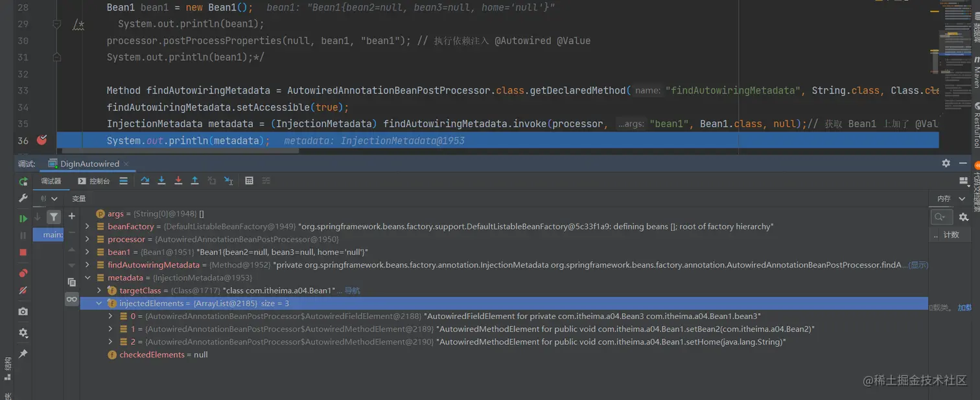
Task: Click the 导航 navigate link beside targetClass
Action: tap(352, 290)
